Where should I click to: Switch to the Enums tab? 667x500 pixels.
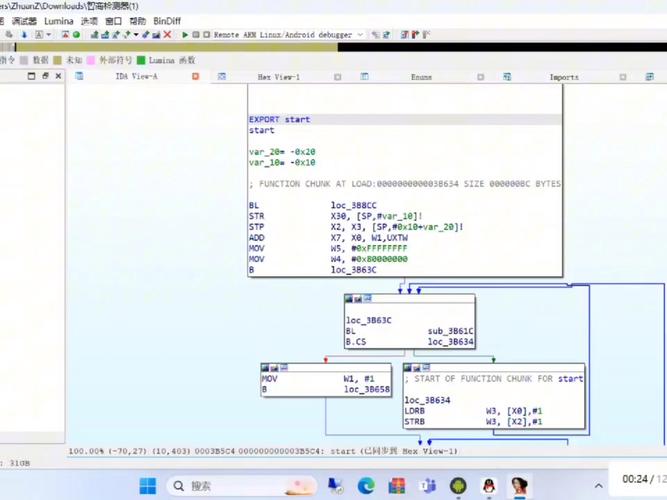tap(421, 76)
